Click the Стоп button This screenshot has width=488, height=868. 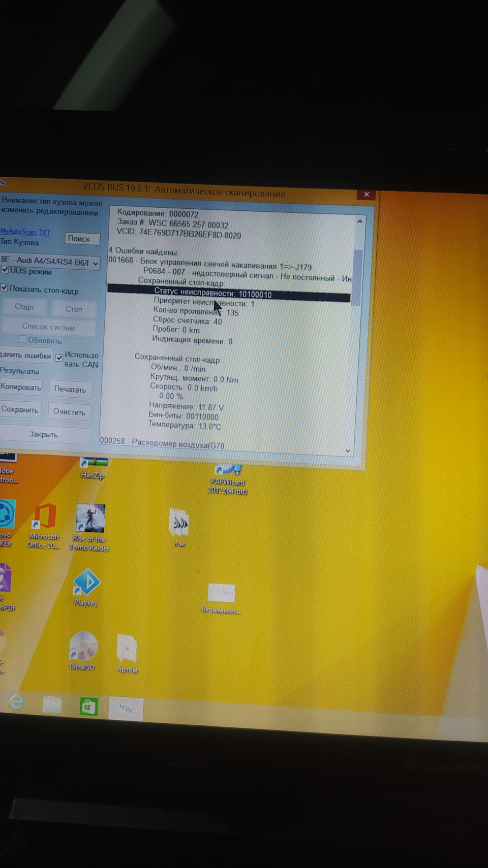point(74,309)
